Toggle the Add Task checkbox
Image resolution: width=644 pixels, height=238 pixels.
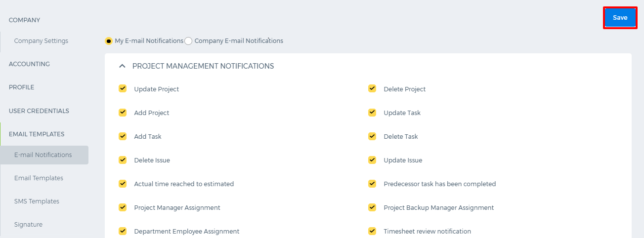click(123, 136)
